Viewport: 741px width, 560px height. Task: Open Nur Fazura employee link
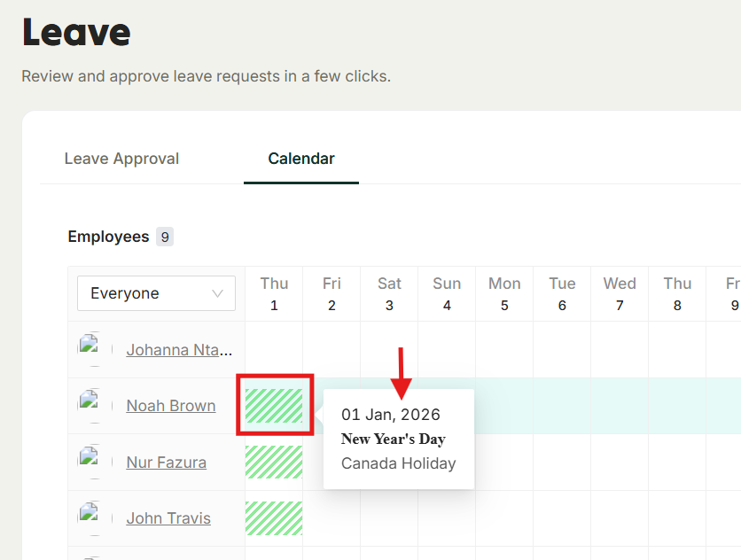point(167,463)
